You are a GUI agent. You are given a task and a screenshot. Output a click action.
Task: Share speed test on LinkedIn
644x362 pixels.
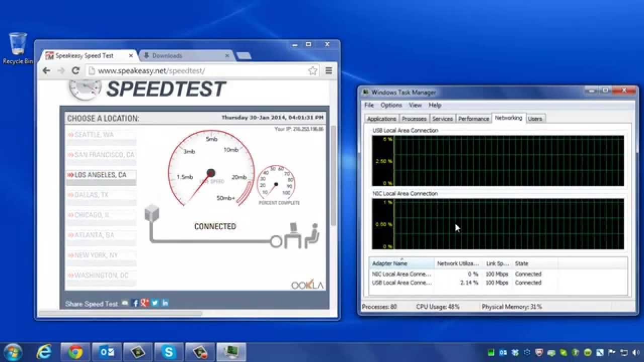click(165, 303)
